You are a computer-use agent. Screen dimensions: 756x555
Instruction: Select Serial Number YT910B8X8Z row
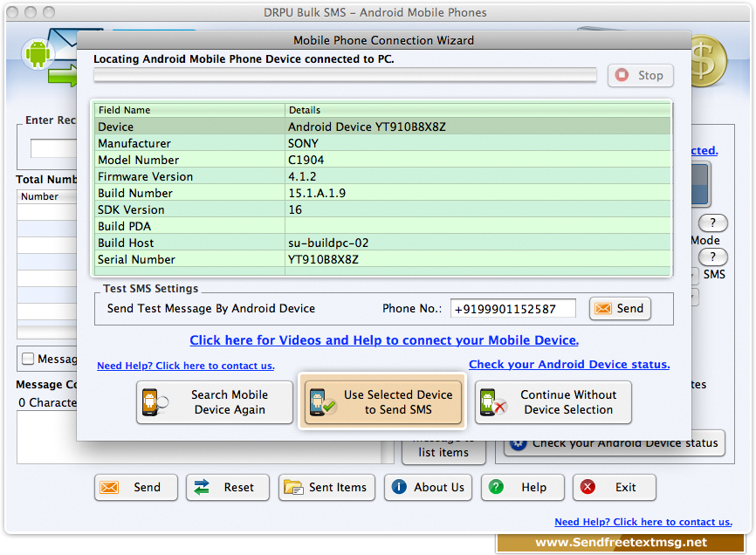[381, 260]
